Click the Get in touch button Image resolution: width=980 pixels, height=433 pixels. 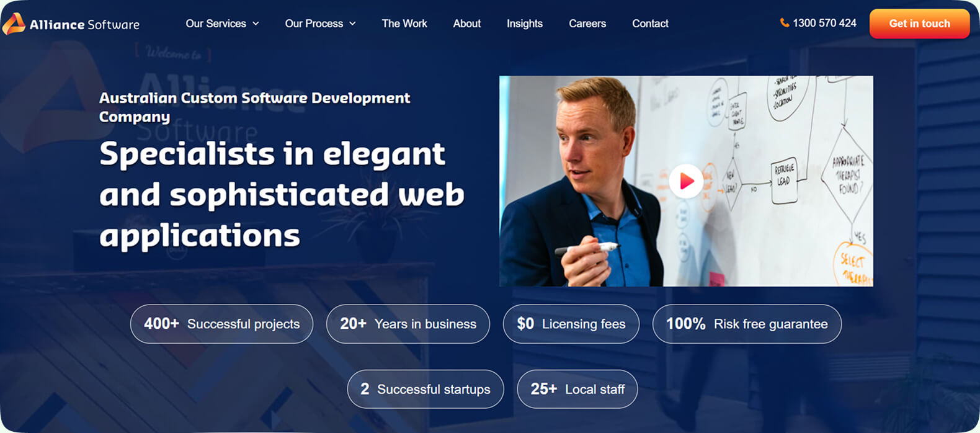(x=919, y=24)
